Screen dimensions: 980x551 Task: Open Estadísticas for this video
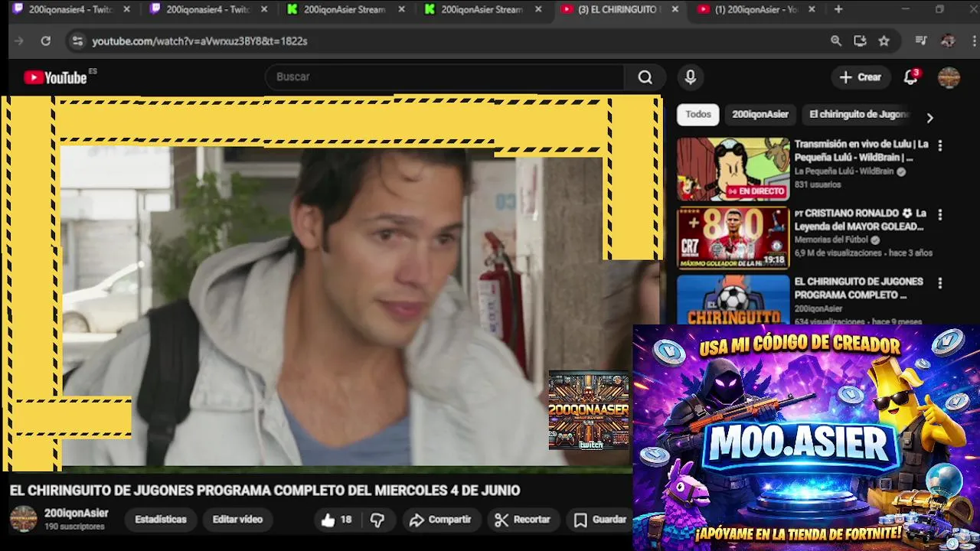(161, 520)
